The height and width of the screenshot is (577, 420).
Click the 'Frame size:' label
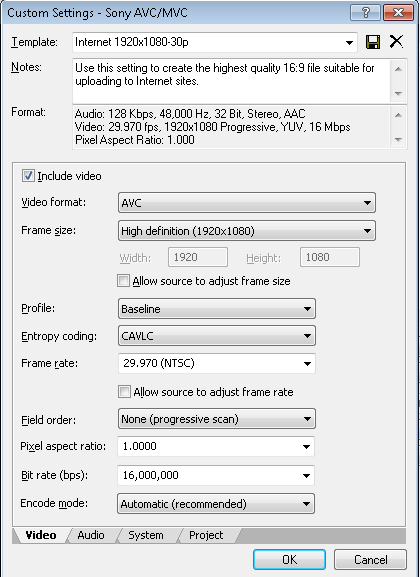click(49, 231)
